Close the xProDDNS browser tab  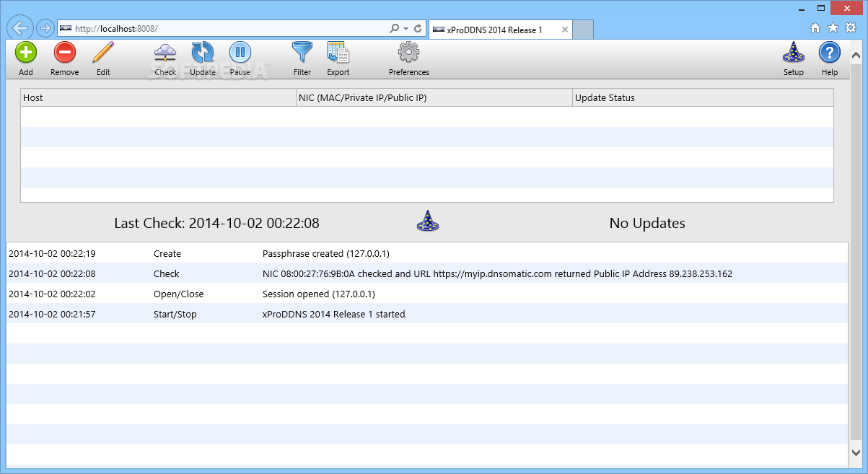tap(565, 30)
